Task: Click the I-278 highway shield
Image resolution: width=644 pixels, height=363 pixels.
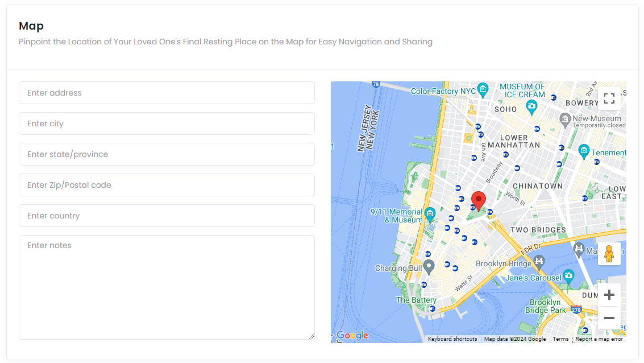Action: 576,310
